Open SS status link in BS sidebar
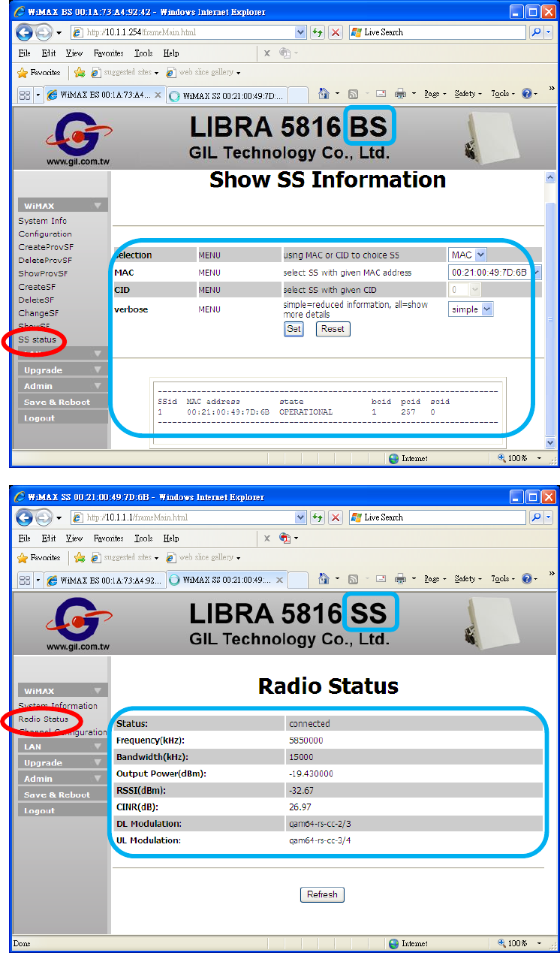 38,339
